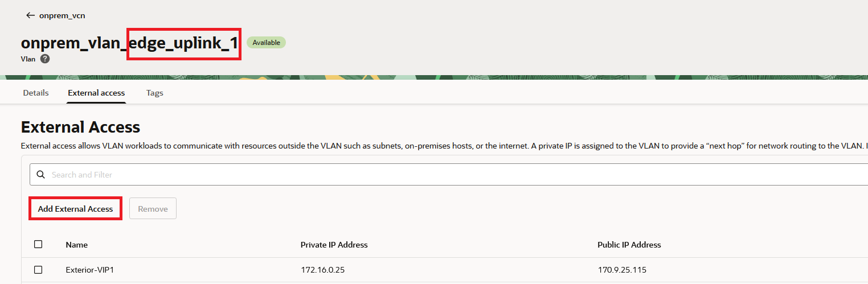Click public IP 170.9.25.115 cell

pyautogui.click(x=622, y=270)
